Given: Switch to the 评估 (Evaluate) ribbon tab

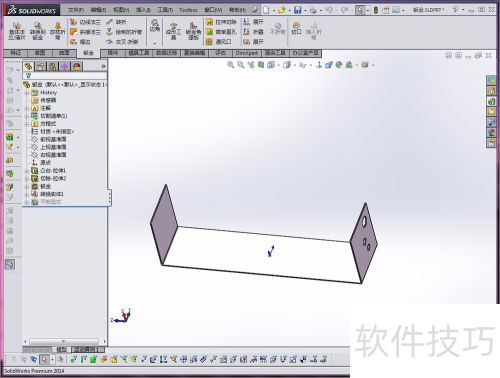Looking at the screenshot, I should coord(220,53).
